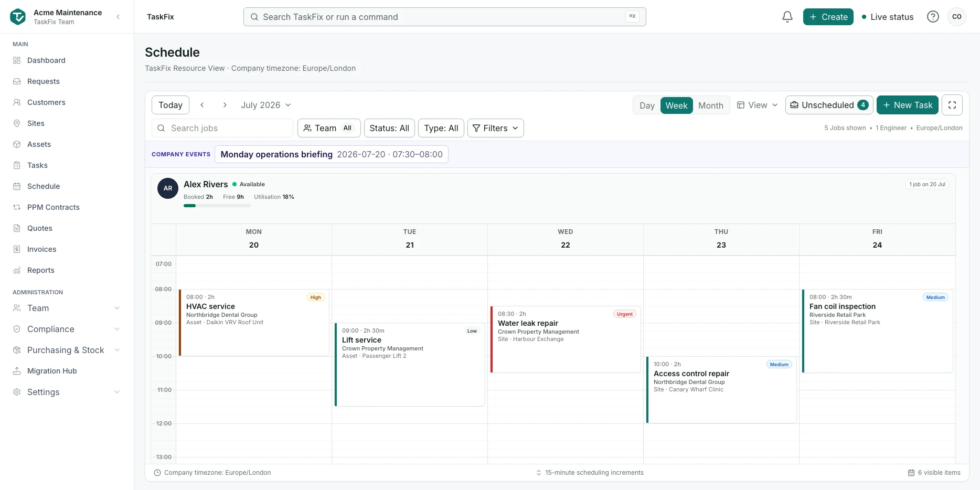
Task: Open the Type: All filter
Action: pyautogui.click(x=441, y=128)
